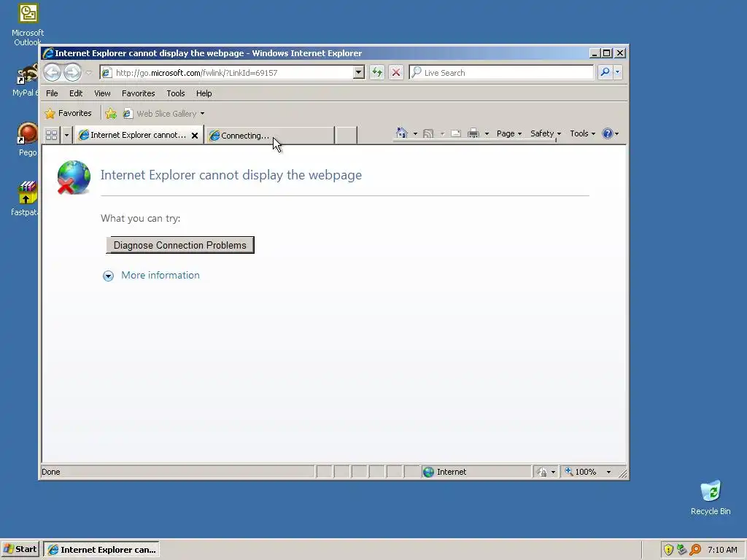Viewport: 747px width, 560px height.
Task: Open the Safety command bar menu
Action: (x=546, y=134)
